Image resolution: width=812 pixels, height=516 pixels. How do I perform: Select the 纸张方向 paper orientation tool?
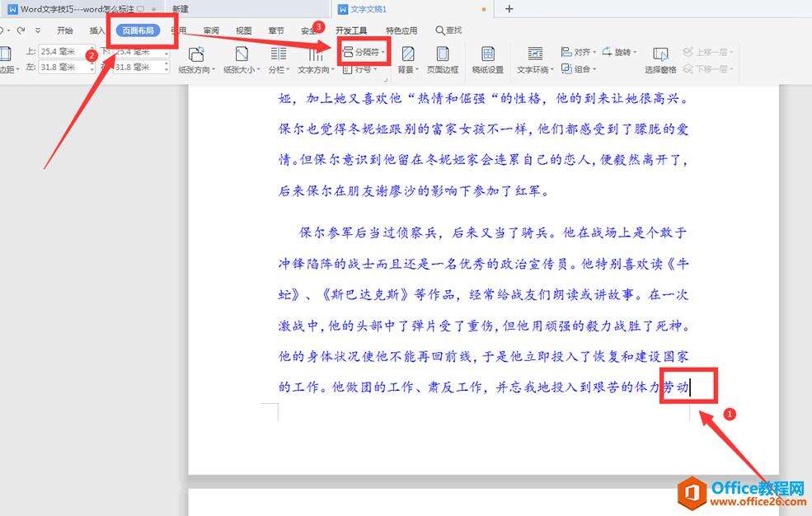pyautogui.click(x=196, y=58)
